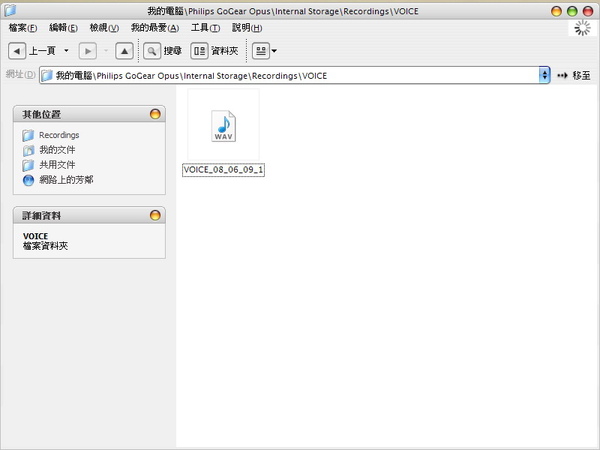The image size is (600, 450).
Task: Click the Go (移至) button
Action: click(x=574, y=75)
